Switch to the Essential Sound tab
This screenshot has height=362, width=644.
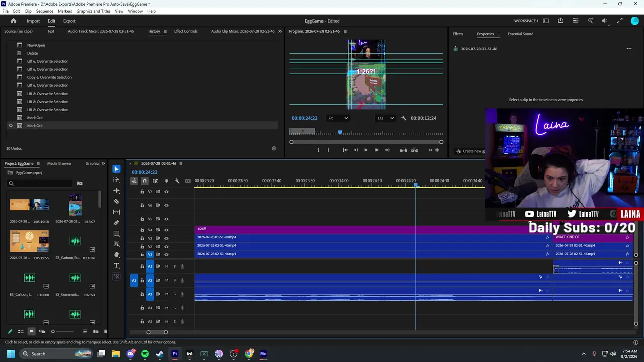[520, 34]
